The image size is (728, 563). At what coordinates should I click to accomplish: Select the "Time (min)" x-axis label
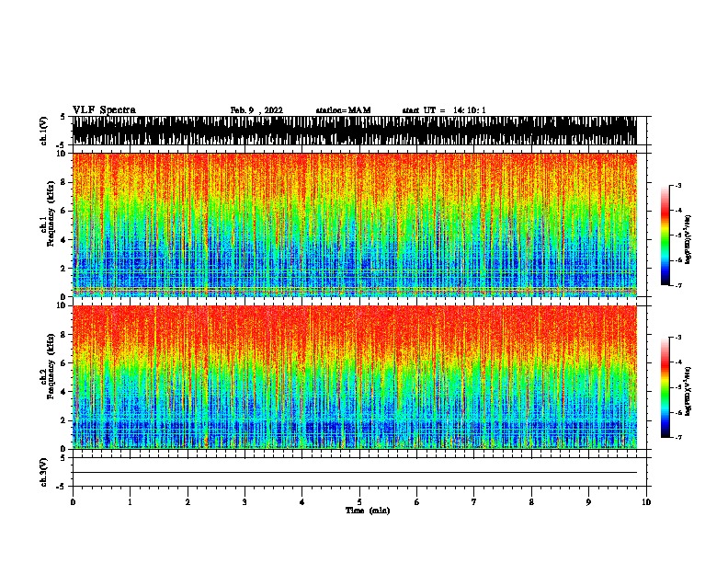click(x=368, y=511)
